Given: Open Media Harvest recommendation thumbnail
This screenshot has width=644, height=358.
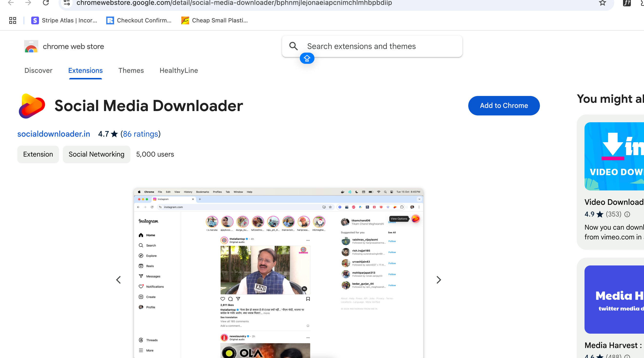Looking at the screenshot, I should (x=614, y=299).
